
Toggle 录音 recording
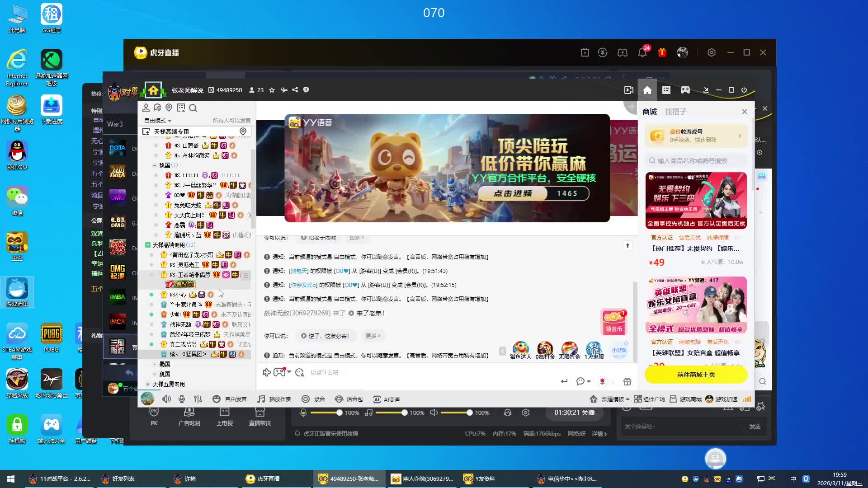pyautogui.click(x=314, y=399)
